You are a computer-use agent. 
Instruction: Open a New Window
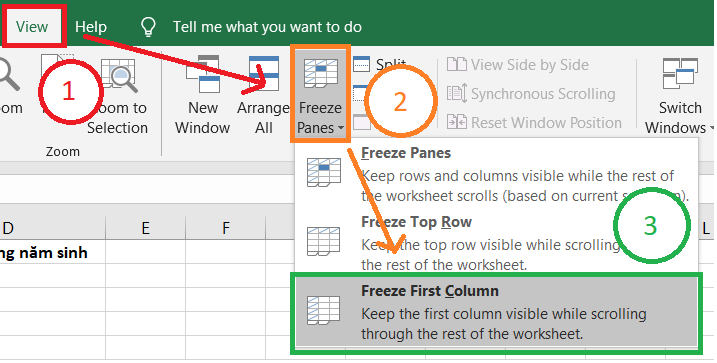coord(203,96)
